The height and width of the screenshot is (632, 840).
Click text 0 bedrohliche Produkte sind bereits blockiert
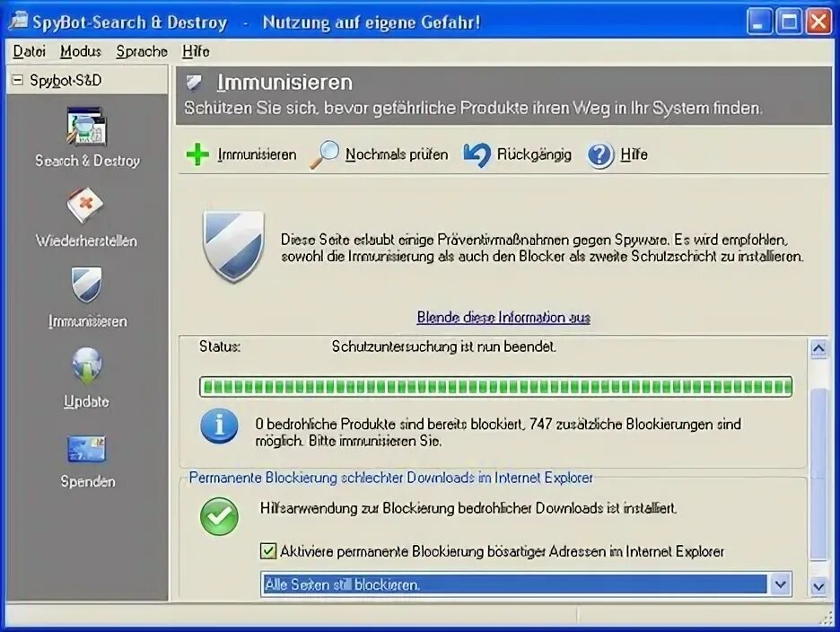[389, 424]
